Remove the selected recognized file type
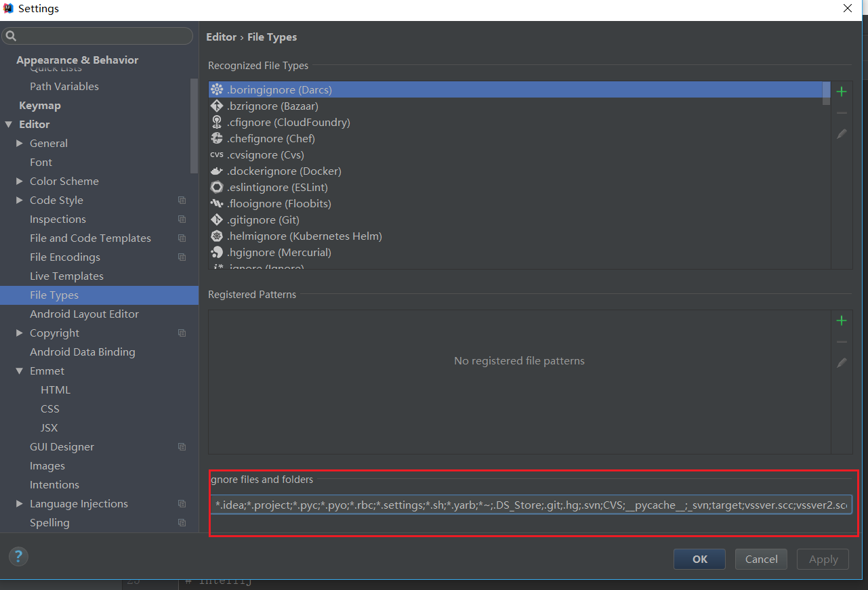 pos(842,113)
